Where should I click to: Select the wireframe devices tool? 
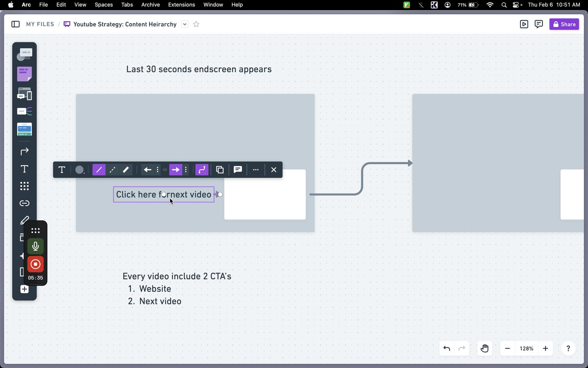(x=24, y=94)
